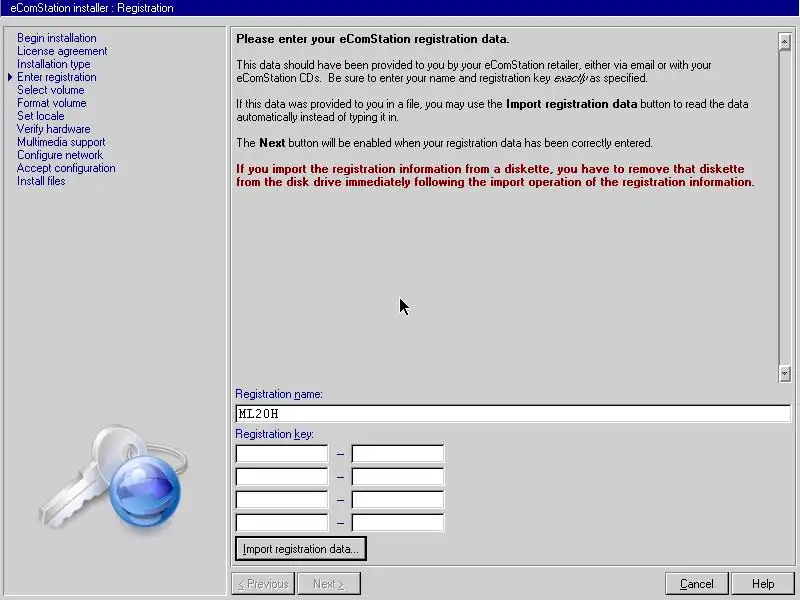Select Configure network step

[x=60, y=155]
